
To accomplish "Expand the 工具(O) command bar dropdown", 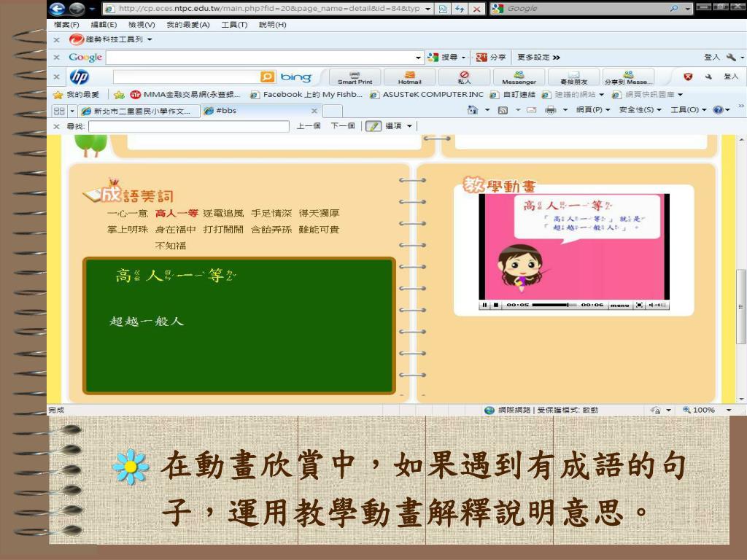I will coord(704,110).
